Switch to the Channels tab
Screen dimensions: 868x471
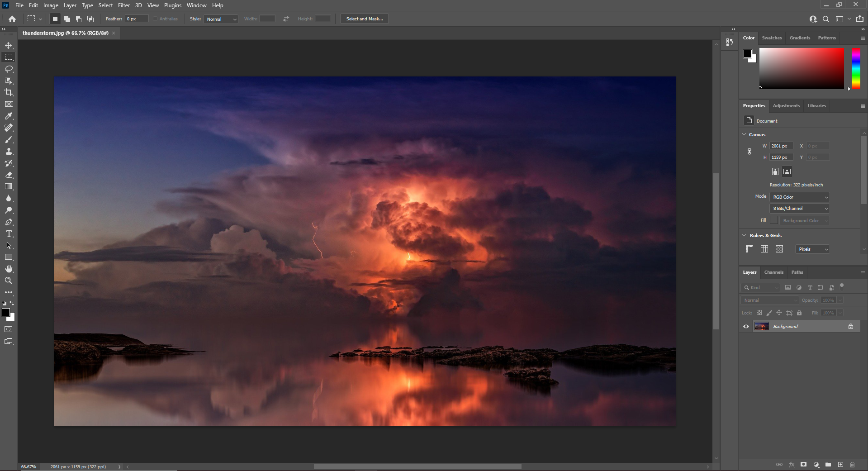pyautogui.click(x=774, y=272)
